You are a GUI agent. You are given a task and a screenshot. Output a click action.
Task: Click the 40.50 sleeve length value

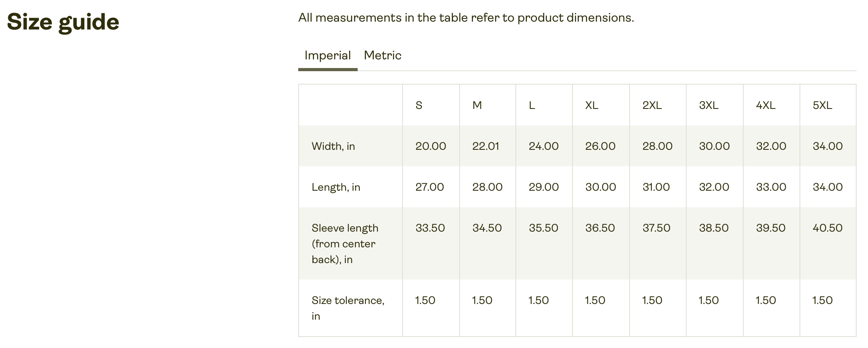(827, 228)
